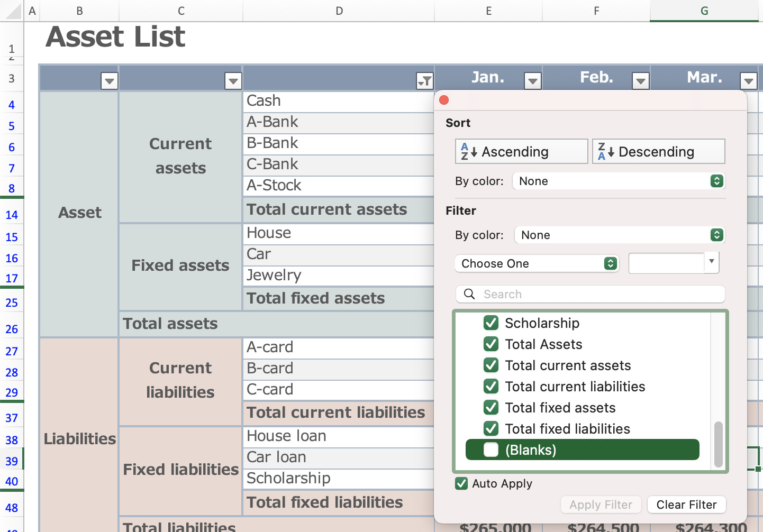Open the active filter button in column D
This screenshot has height=532, width=763.
click(425, 81)
